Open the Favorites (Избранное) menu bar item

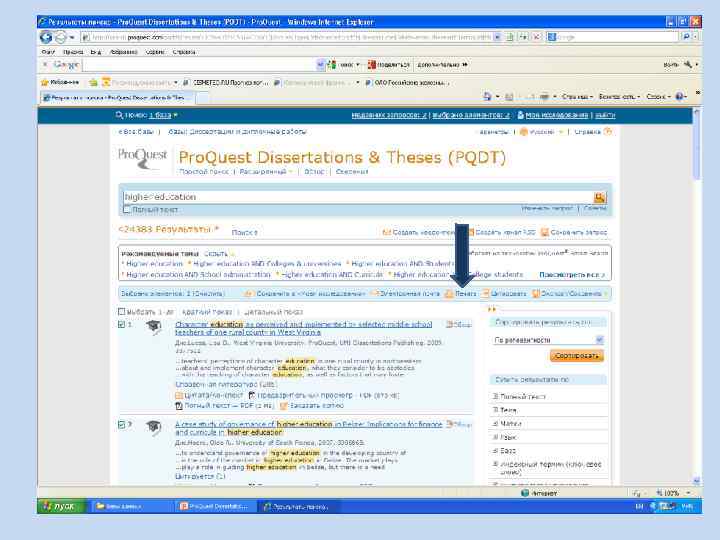124,52
